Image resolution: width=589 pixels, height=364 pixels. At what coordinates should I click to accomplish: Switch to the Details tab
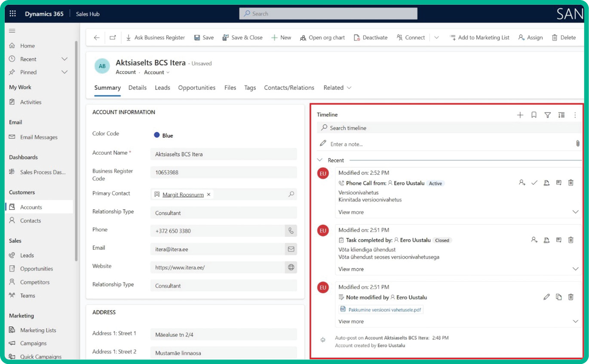click(x=138, y=88)
